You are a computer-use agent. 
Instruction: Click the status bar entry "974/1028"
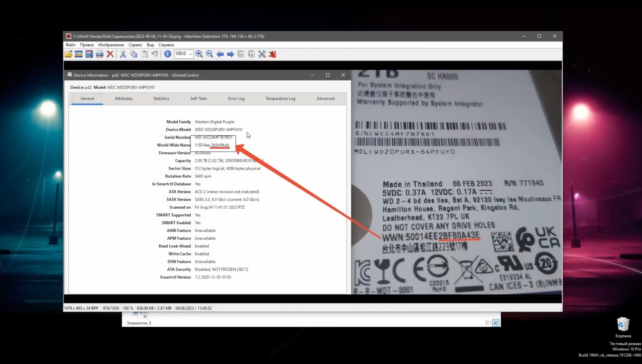(x=111, y=308)
